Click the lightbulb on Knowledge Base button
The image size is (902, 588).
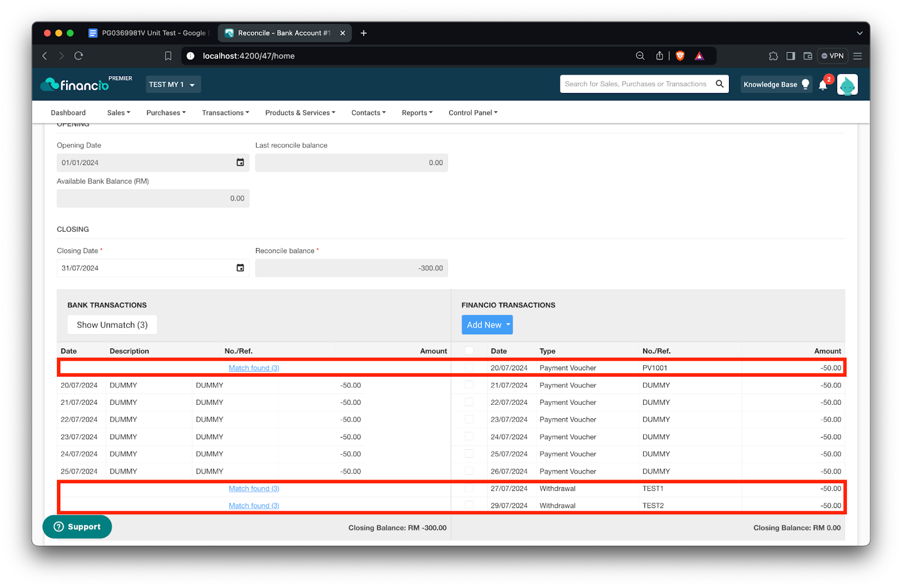tap(804, 84)
